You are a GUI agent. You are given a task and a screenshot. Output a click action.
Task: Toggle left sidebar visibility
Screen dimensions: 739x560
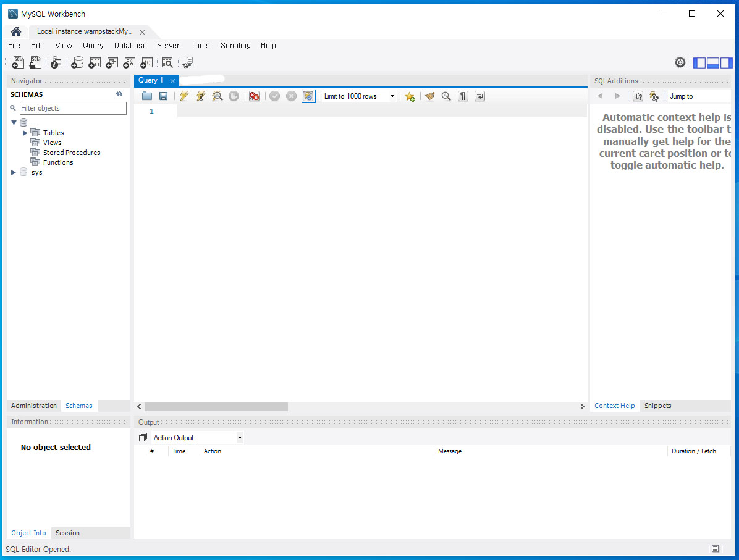coord(699,62)
